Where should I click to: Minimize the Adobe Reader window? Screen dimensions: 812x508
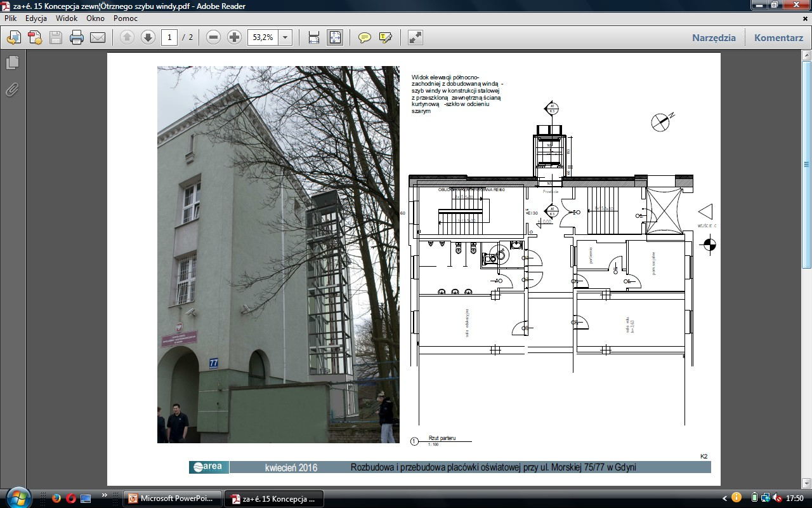[759, 4]
